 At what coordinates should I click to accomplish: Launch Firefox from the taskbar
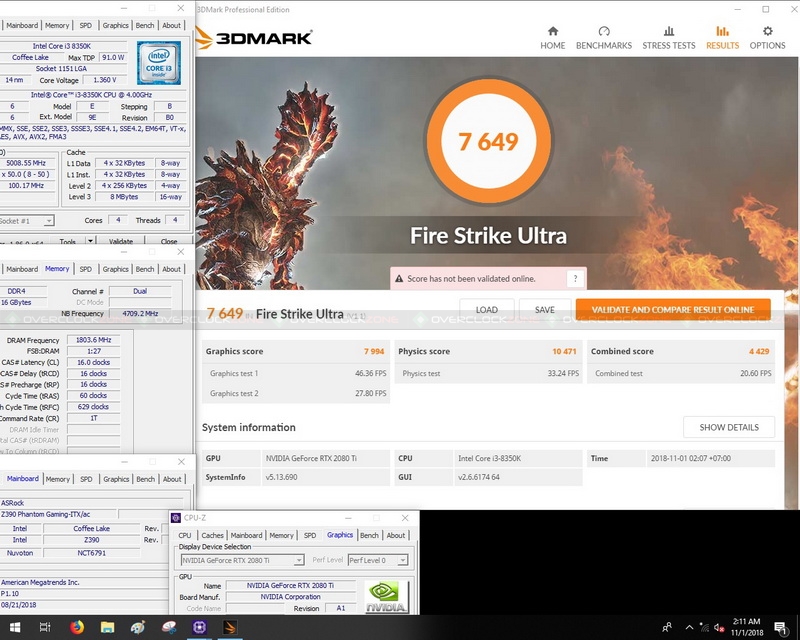click(x=77, y=627)
